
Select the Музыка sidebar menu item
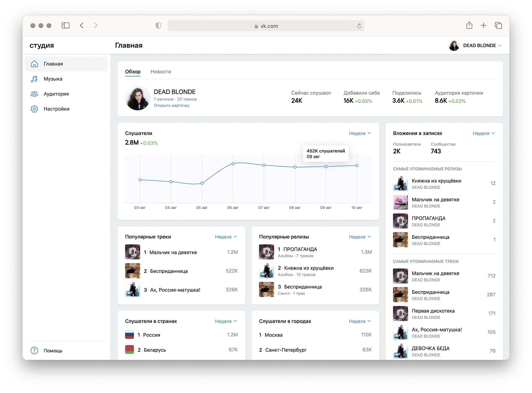tap(66, 79)
